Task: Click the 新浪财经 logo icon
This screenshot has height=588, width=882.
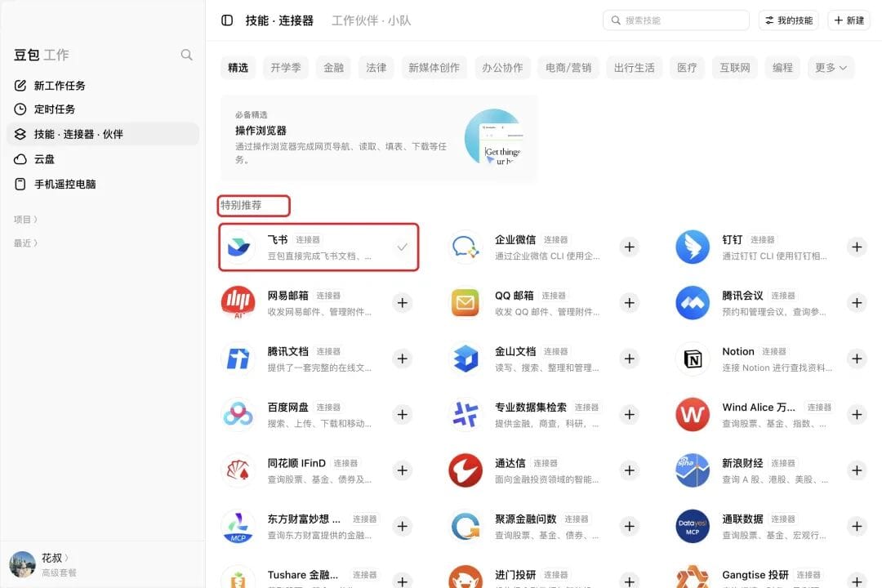Action: click(693, 470)
